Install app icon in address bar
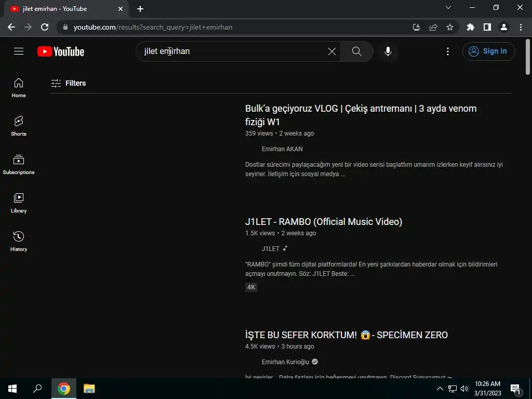This screenshot has width=532, height=399. 417,27
